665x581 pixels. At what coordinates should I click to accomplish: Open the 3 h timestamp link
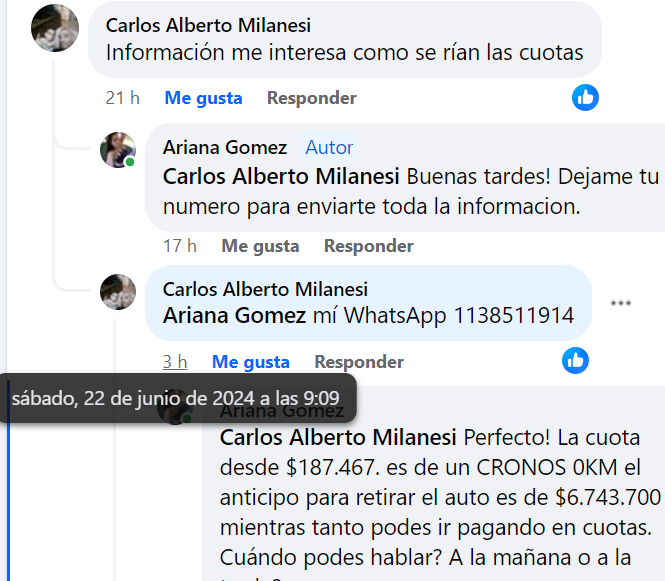click(175, 362)
